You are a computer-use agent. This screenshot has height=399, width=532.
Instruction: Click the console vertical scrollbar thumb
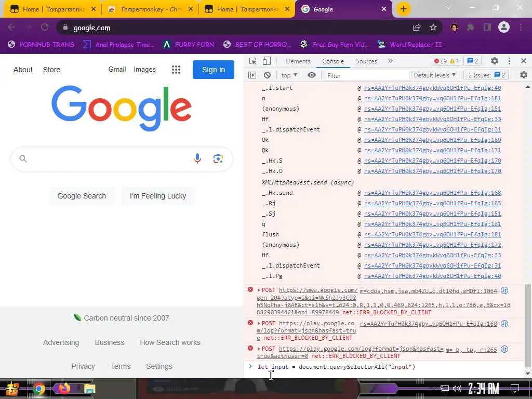528,325
